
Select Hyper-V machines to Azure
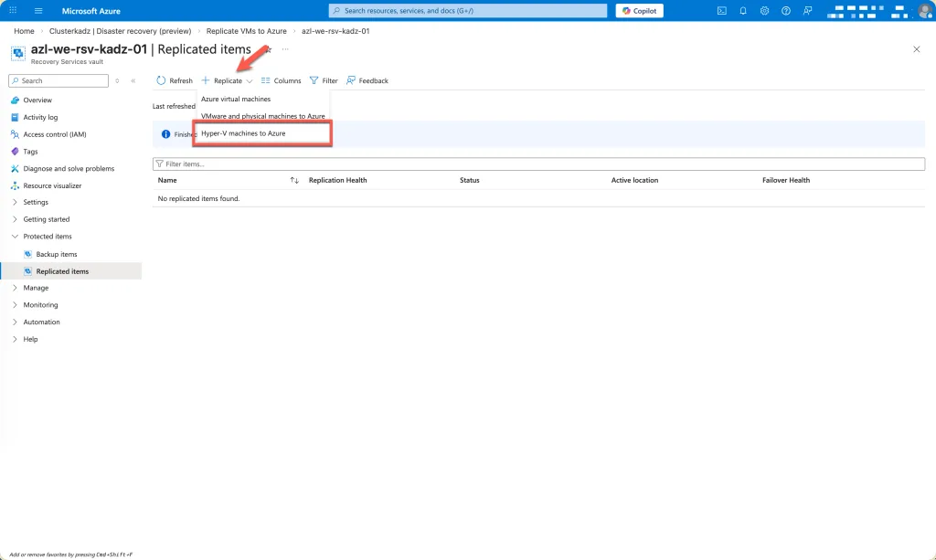click(x=243, y=133)
